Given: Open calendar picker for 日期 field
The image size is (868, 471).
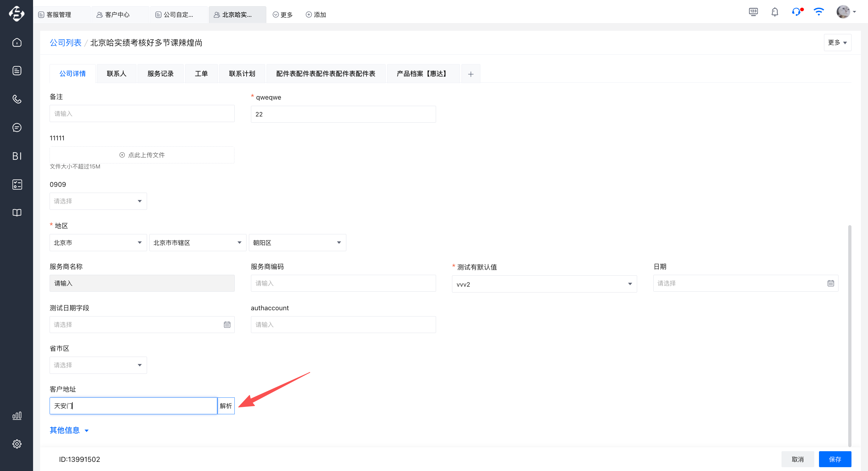Looking at the screenshot, I should tap(831, 283).
